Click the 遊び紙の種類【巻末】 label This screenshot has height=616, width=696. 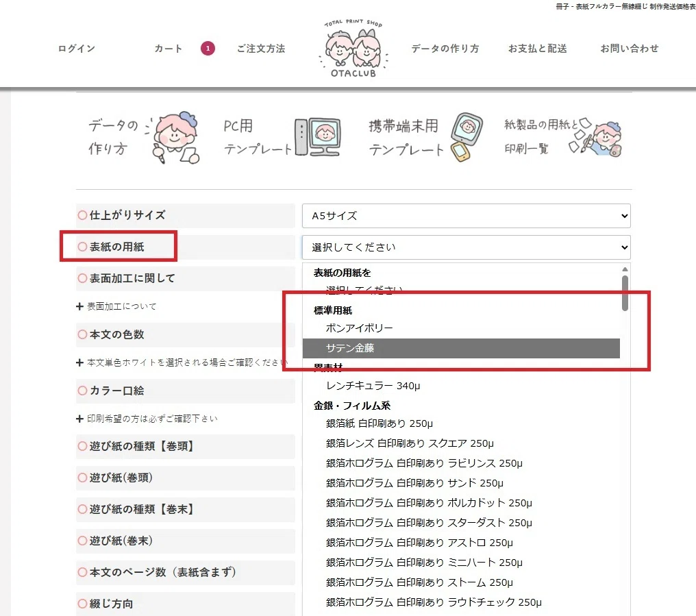(142, 509)
